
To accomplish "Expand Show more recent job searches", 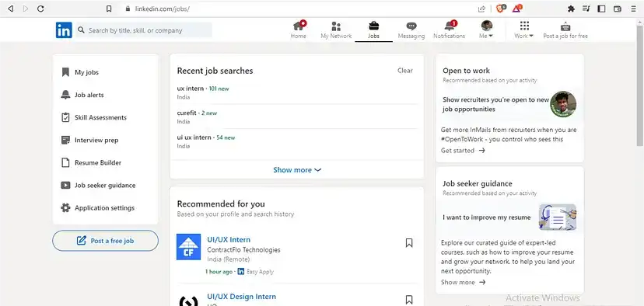I will pyautogui.click(x=297, y=170).
